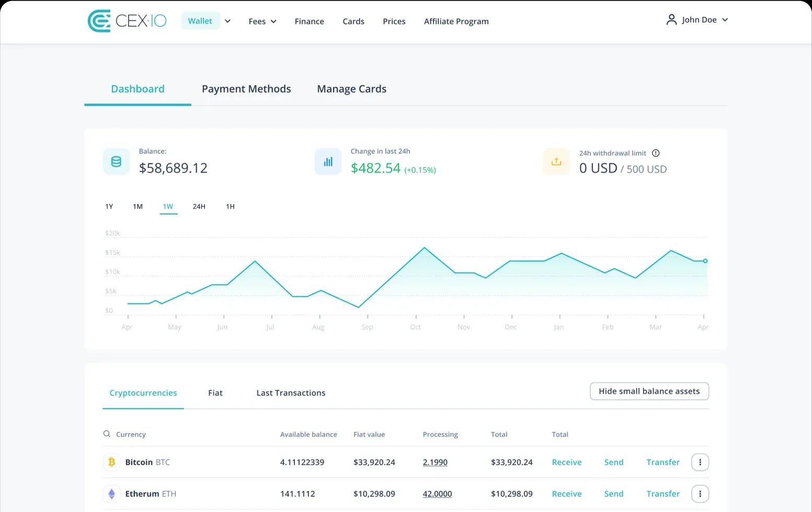Click the bar chart change icon
812x512 pixels.
click(x=328, y=162)
